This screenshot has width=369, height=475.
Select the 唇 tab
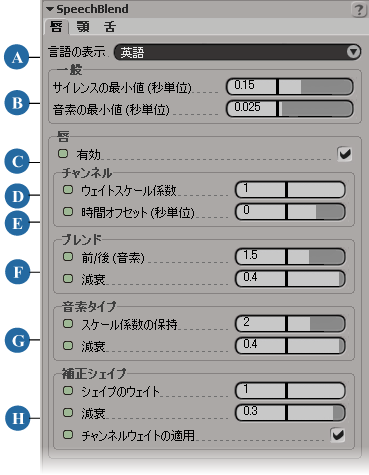point(56,27)
